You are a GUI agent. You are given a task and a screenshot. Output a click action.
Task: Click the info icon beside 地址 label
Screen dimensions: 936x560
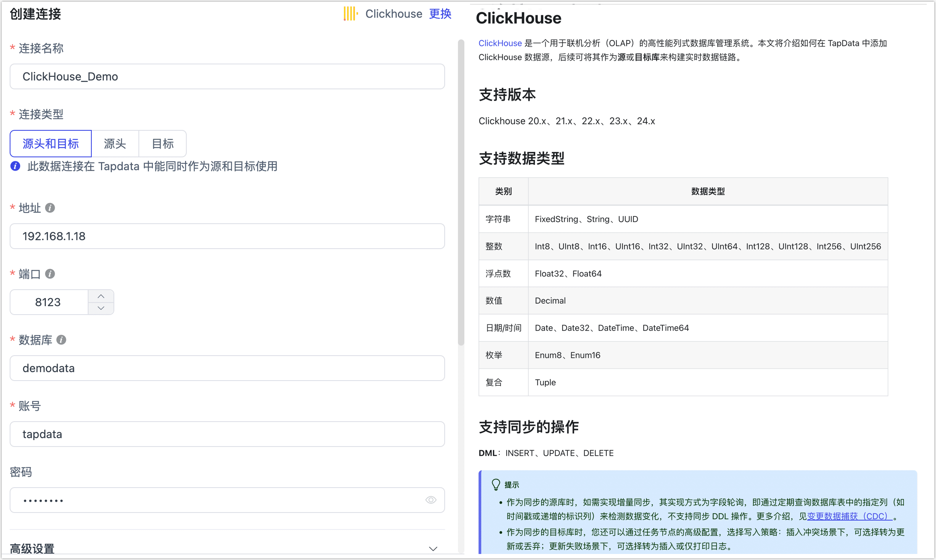click(49, 208)
